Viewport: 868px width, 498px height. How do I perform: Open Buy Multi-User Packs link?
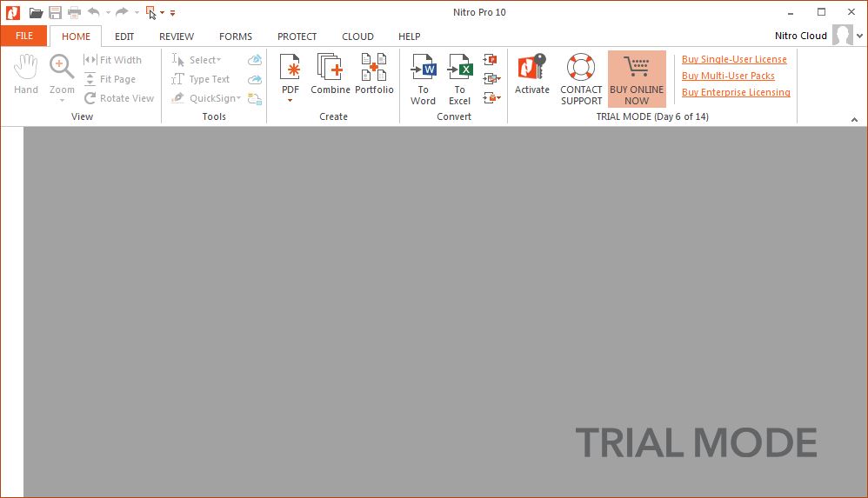[728, 76]
